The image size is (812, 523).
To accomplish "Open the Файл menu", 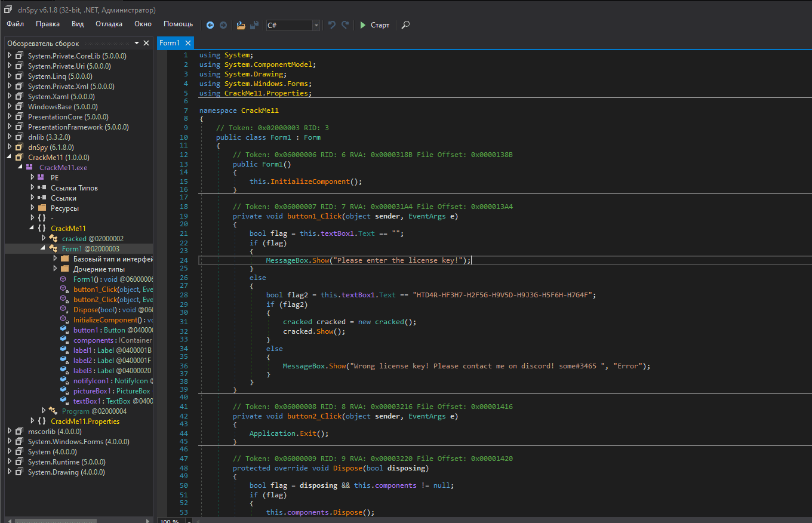I will 16,24.
